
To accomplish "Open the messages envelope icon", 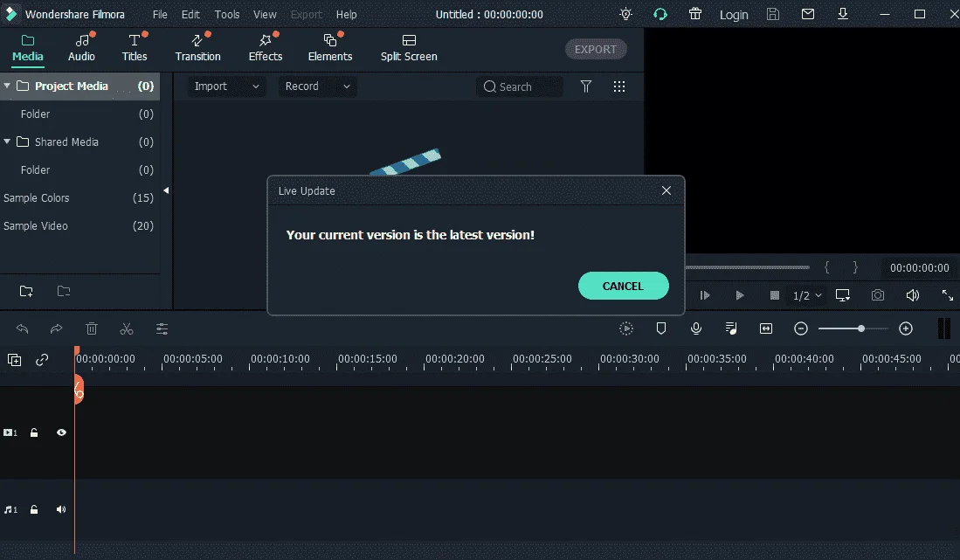I will [807, 13].
